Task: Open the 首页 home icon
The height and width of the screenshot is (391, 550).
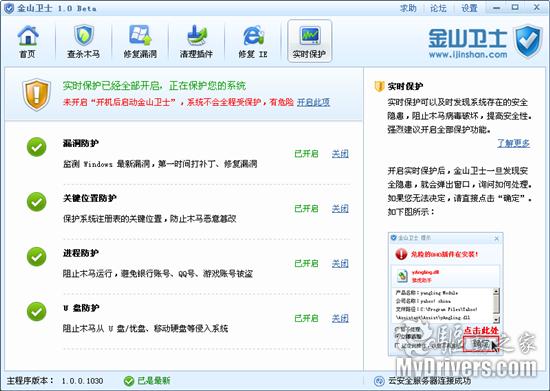Action: click(28, 35)
